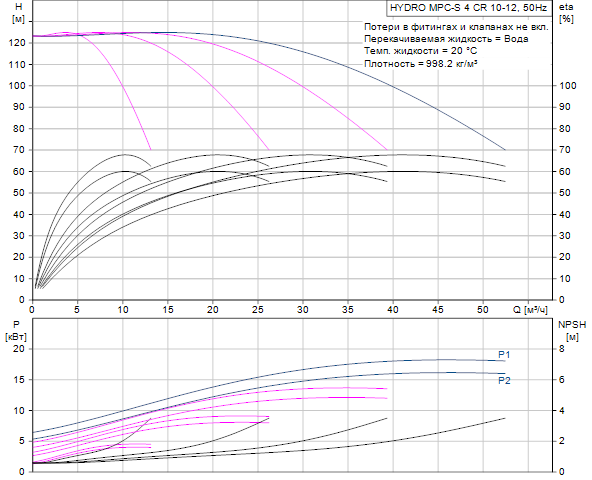Viewport: 592px width, 480px height.
Task: Click the liquid temperature 20 °C note
Action: point(421,51)
